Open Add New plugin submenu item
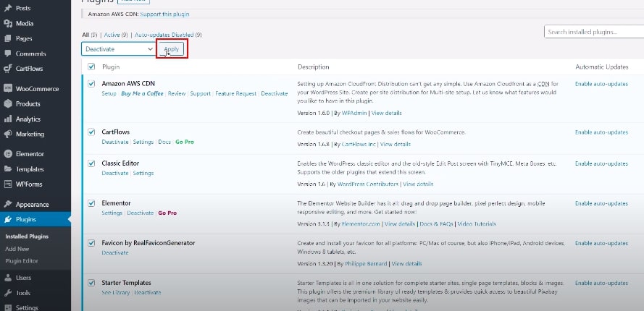The width and height of the screenshot is (644, 311). [17, 249]
